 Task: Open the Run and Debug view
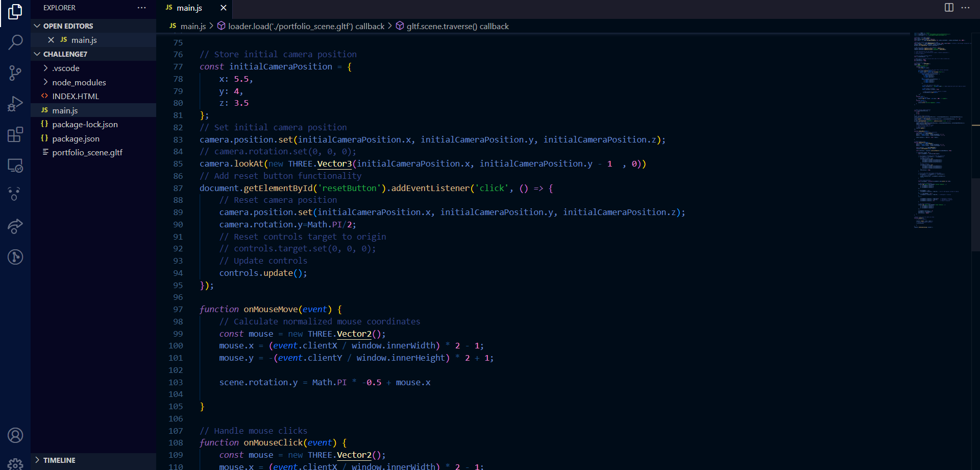[x=15, y=104]
